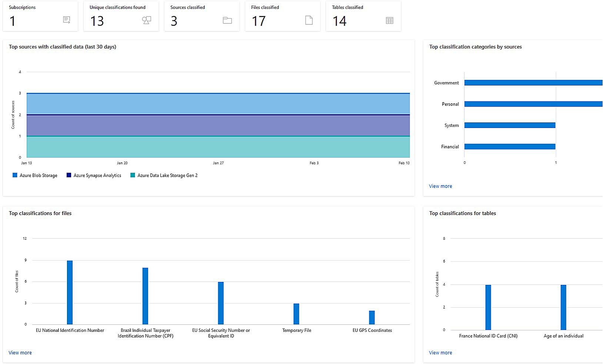Click the Tables classified grid icon

(x=389, y=20)
